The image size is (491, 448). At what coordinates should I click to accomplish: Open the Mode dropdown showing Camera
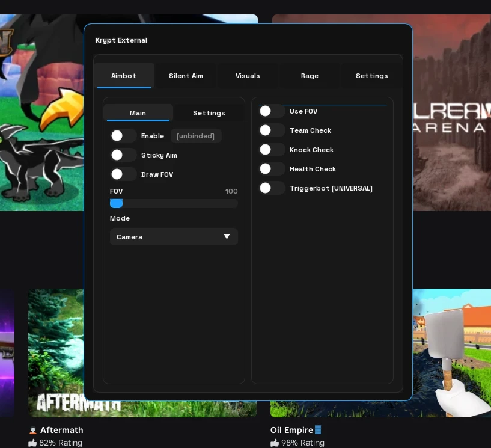pyautogui.click(x=174, y=237)
